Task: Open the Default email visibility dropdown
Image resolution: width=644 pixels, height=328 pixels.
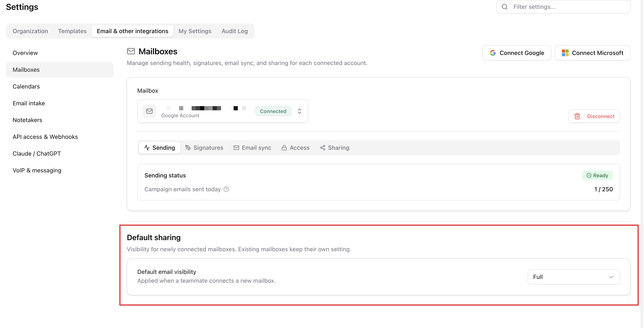Action: 573,277
